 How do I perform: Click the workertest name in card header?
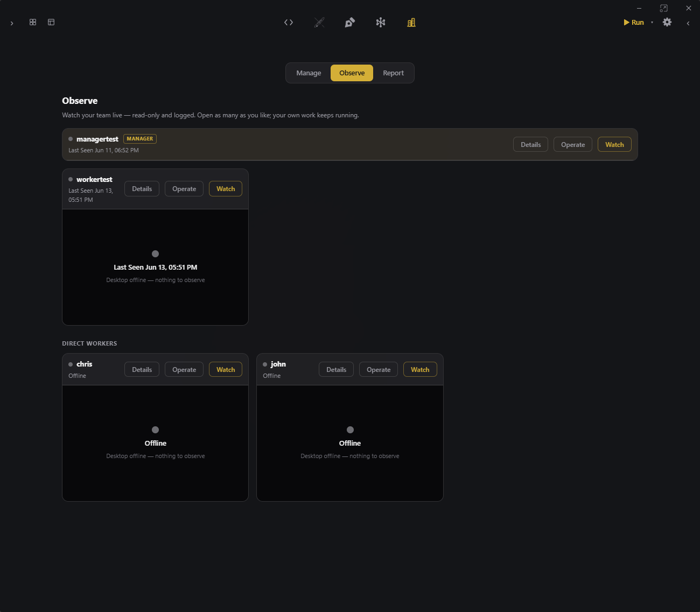94,179
